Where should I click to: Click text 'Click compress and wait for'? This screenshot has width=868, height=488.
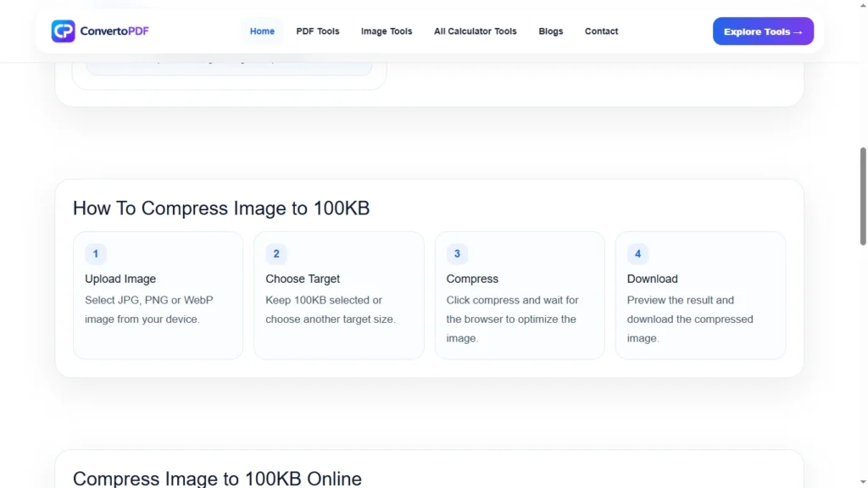(512, 300)
